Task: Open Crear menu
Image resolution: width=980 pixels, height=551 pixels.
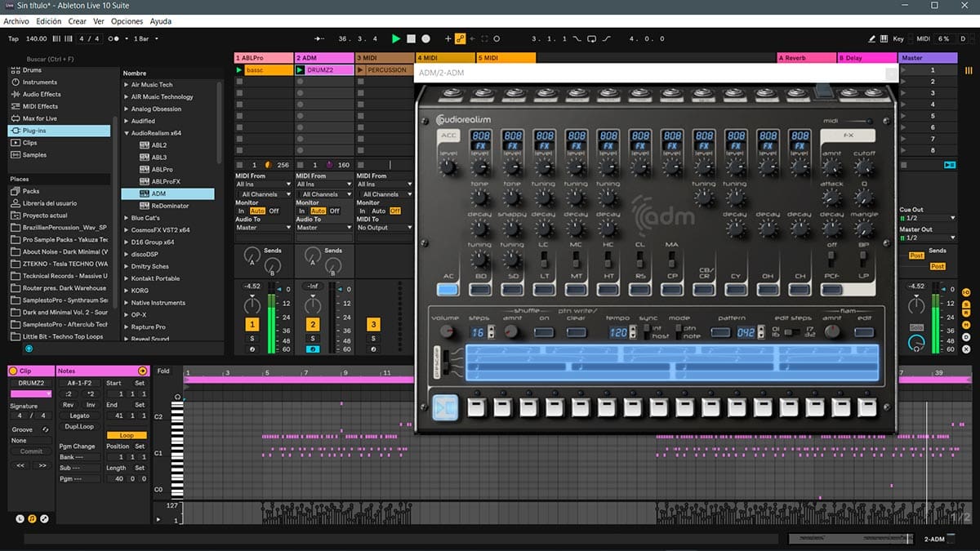Action: [x=77, y=21]
